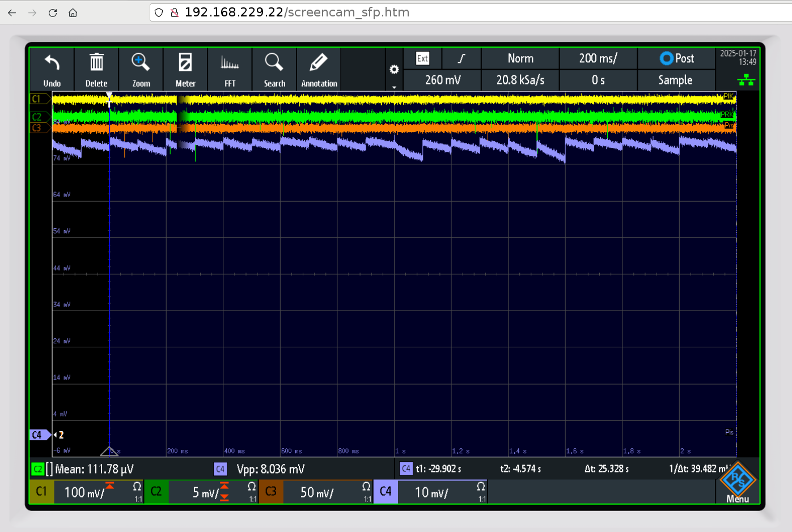The width and height of the screenshot is (792, 532).
Task: Select the Annotation pencil tool
Action: click(x=319, y=63)
